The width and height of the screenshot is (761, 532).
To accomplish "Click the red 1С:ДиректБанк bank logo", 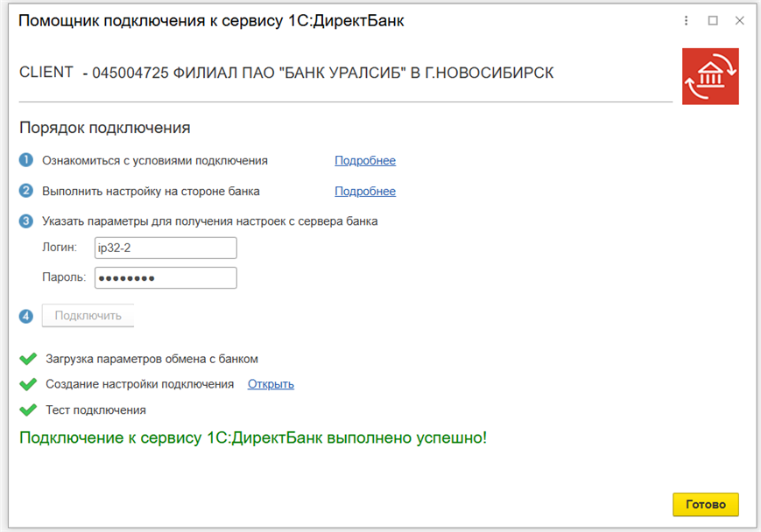I will pyautogui.click(x=710, y=76).
